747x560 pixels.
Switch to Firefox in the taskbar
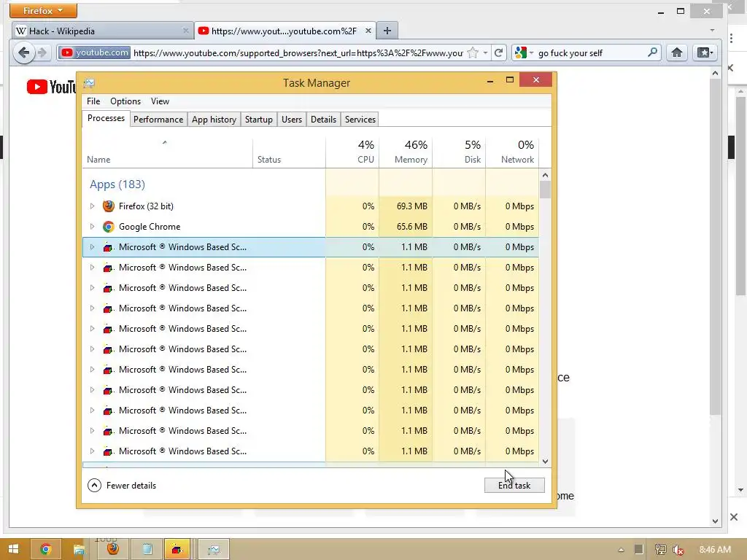click(x=113, y=549)
